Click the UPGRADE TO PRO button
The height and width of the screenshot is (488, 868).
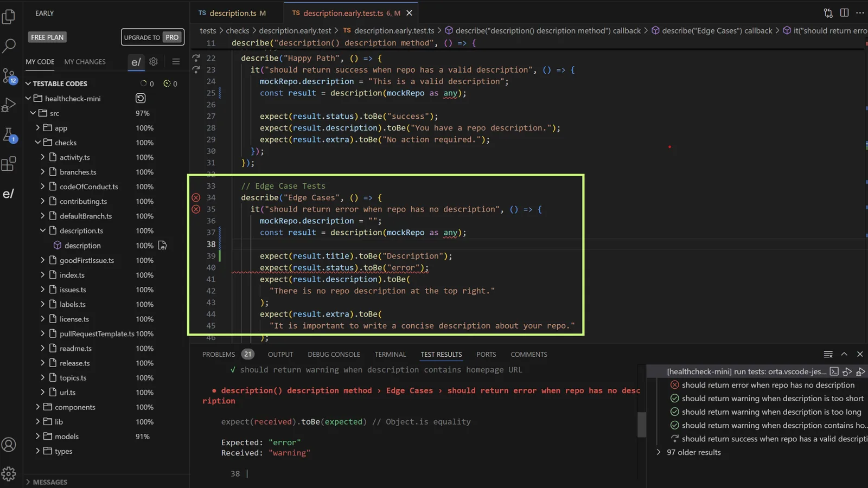(x=152, y=37)
